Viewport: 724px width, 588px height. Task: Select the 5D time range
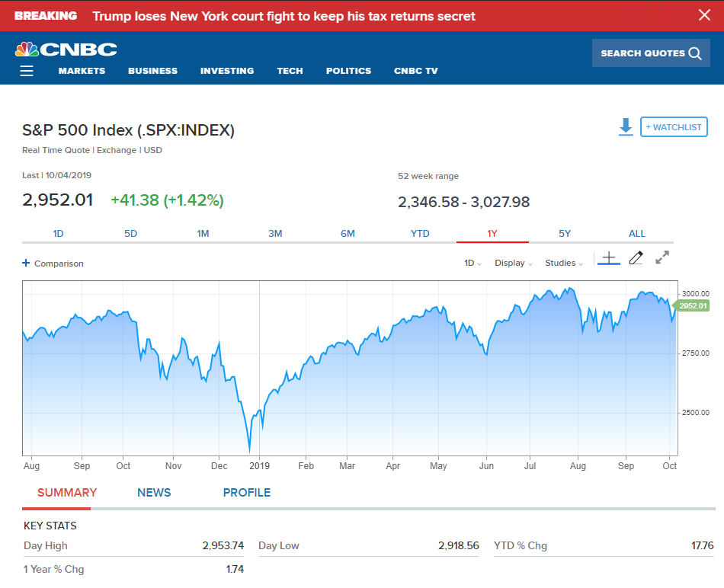pyautogui.click(x=130, y=234)
